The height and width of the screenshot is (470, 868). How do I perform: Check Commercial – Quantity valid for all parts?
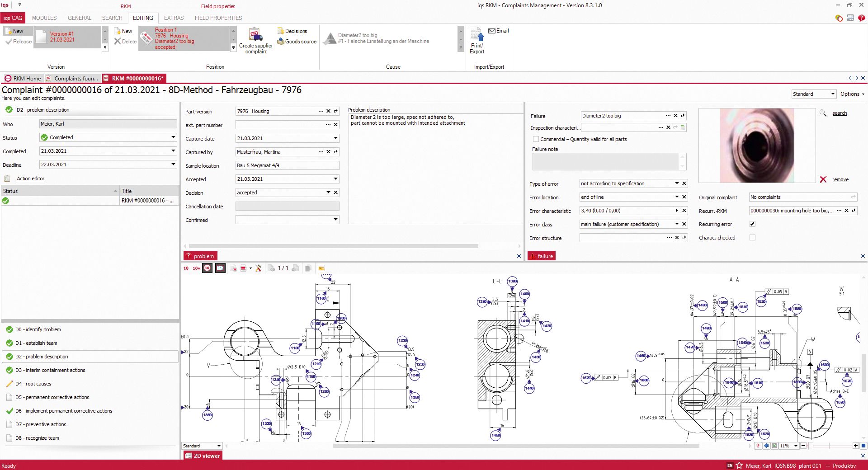click(535, 139)
